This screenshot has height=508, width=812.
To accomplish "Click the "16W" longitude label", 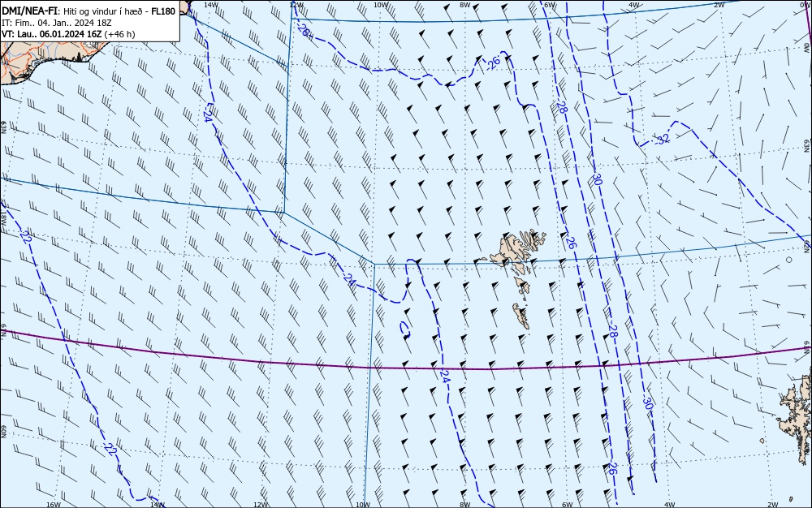I will (x=54, y=505).
